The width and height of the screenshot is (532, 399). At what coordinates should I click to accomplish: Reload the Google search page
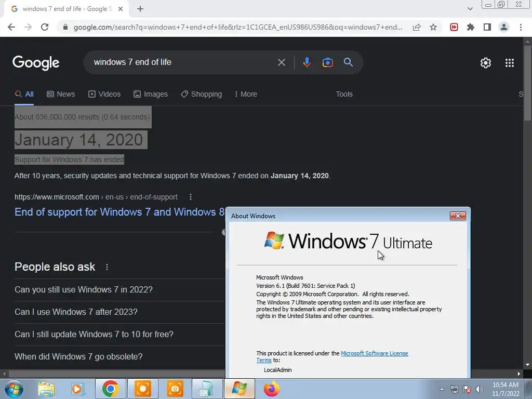(x=45, y=27)
